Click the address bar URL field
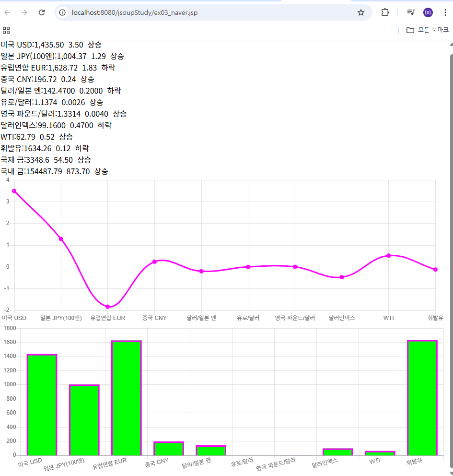Image resolution: width=453 pixels, height=476 pixels. [x=212, y=12]
